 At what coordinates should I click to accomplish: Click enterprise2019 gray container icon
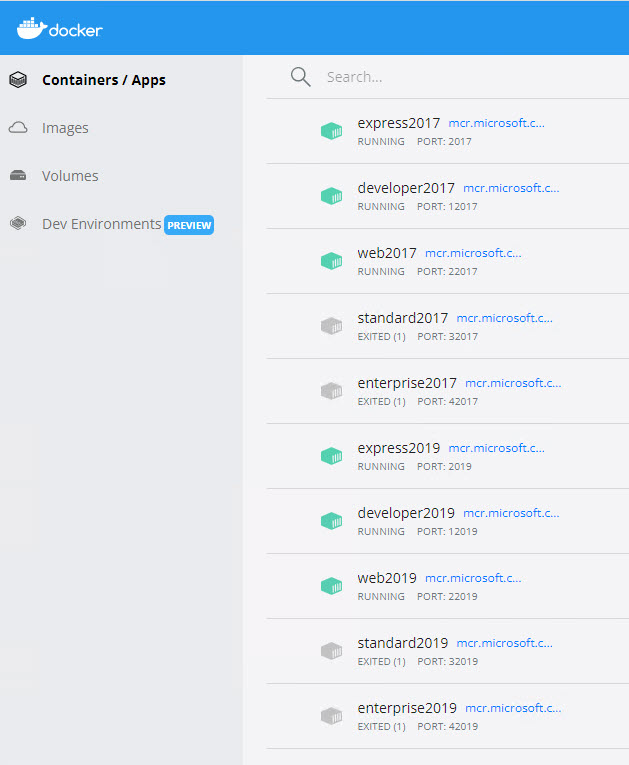click(x=331, y=716)
